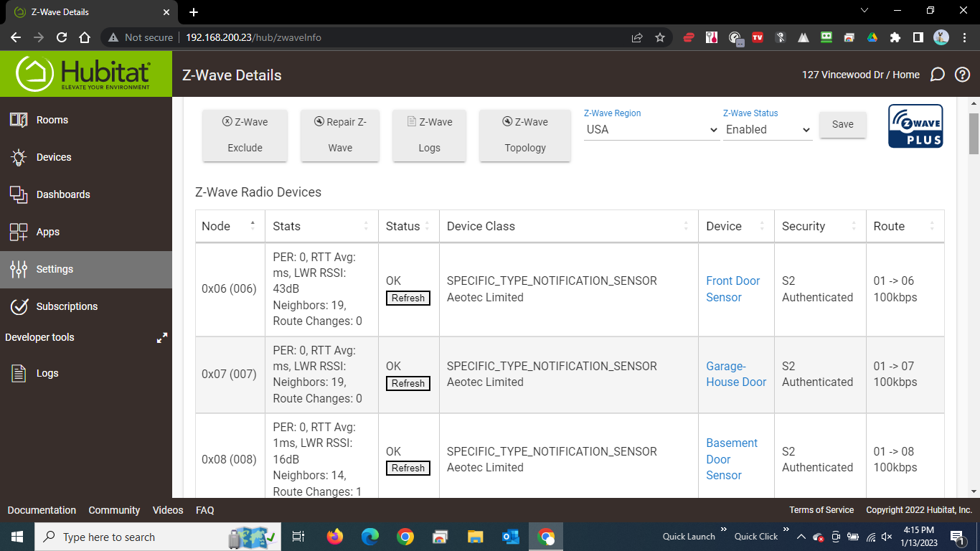Open the Google Drive extension icon
This screenshot has width=980, height=551.
(x=872, y=37)
